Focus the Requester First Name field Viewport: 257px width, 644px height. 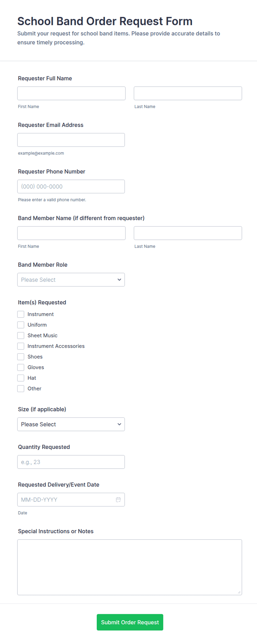click(71, 93)
